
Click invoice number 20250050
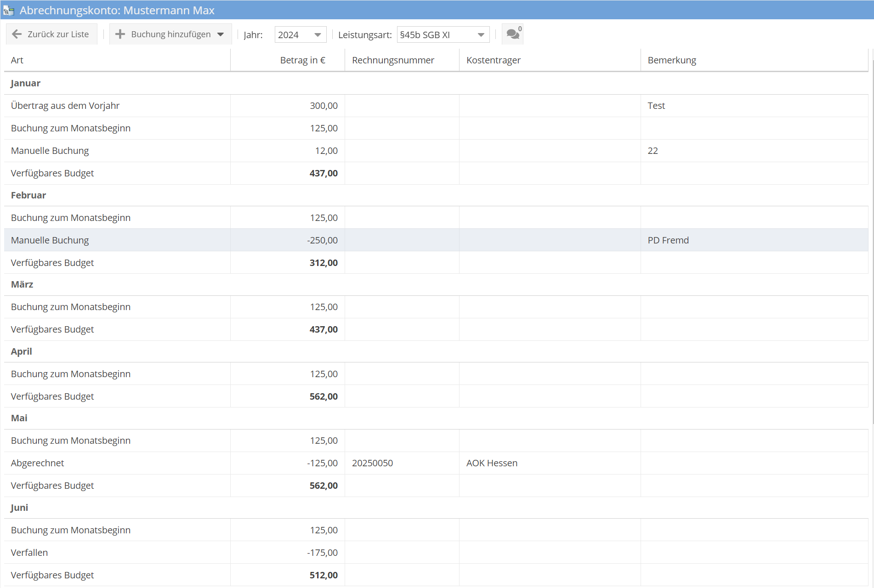click(x=372, y=463)
